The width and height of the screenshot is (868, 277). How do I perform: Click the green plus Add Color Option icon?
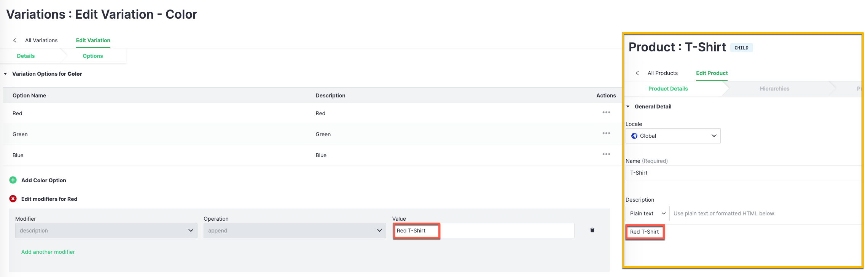click(x=13, y=180)
